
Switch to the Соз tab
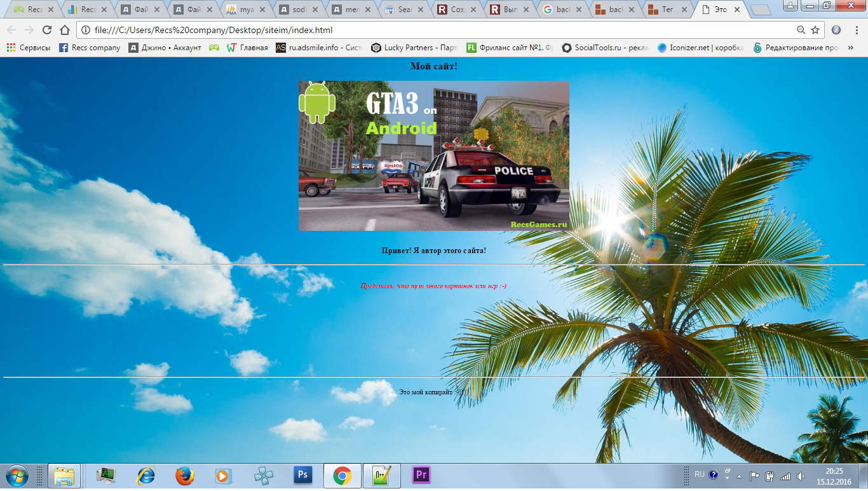458,10
